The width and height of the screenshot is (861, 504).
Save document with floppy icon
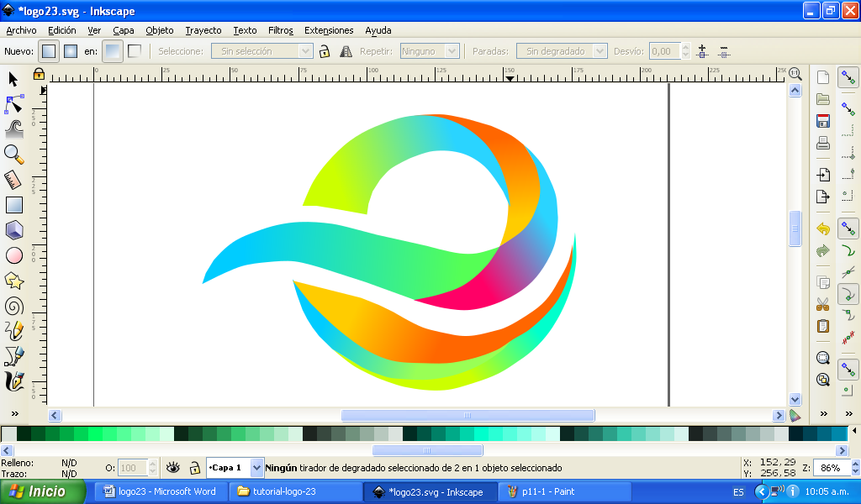[822, 121]
